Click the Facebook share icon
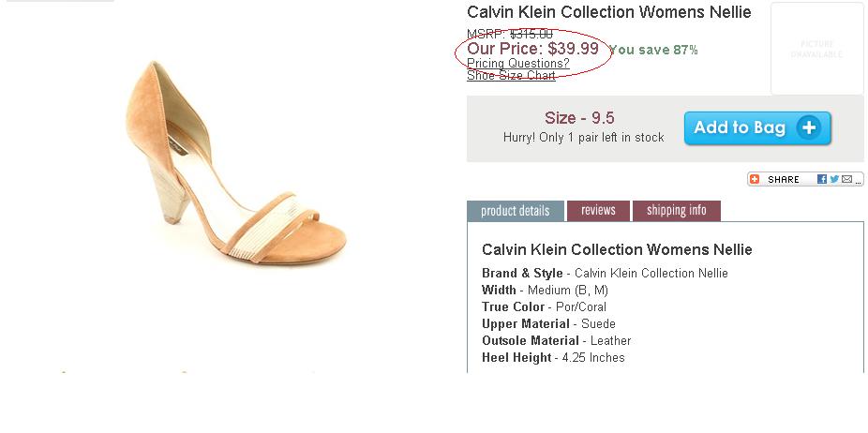 (821, 179)
